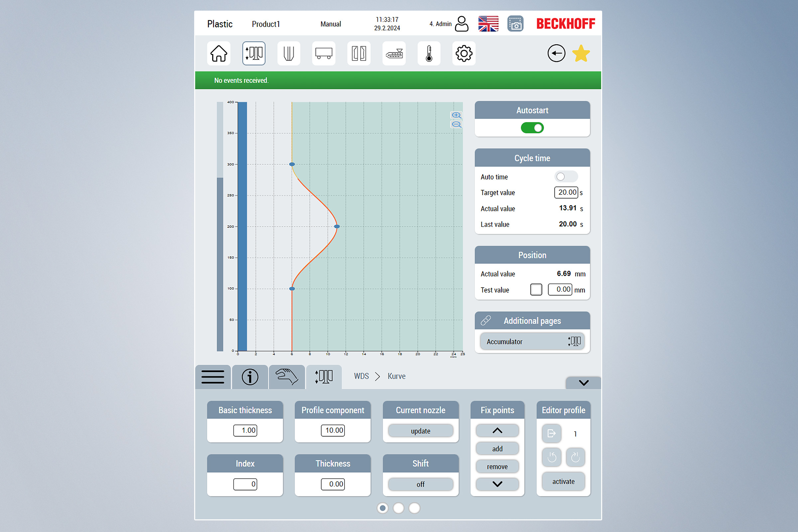Click the yellow favorites star
The width and height of the screenshot is (798, 532).
(x=581, y=53)
